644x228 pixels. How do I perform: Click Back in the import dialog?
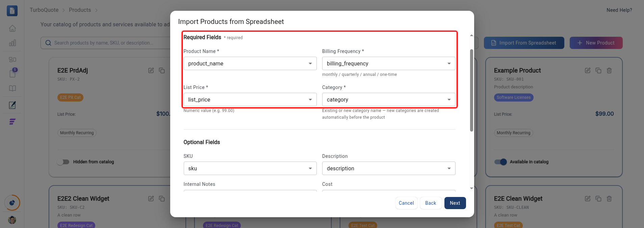tap(431, 203)
